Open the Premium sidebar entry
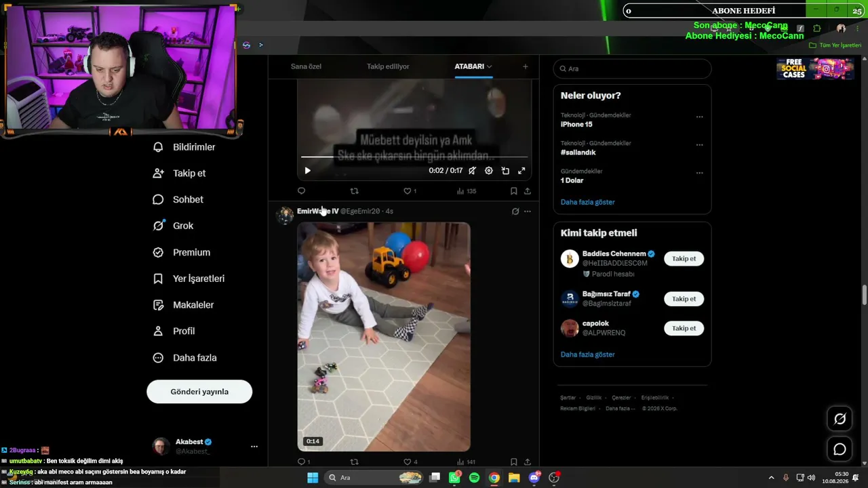This screenshot has height=488, width=868. [181, 252]
